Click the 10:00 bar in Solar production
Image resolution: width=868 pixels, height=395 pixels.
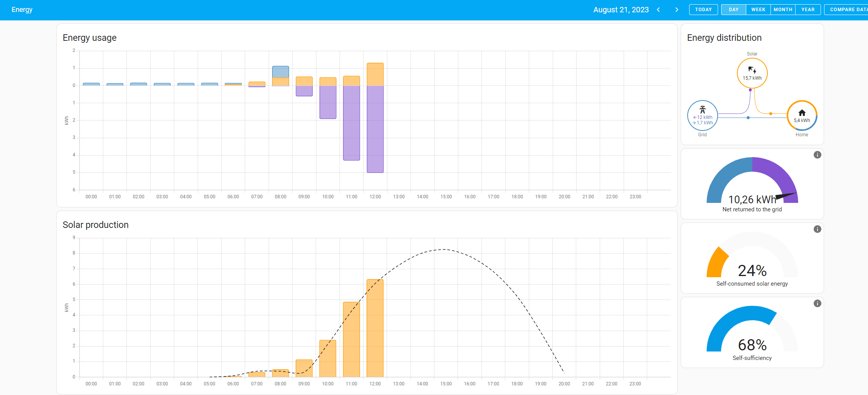pyautogui.click(x=328, y=358)
